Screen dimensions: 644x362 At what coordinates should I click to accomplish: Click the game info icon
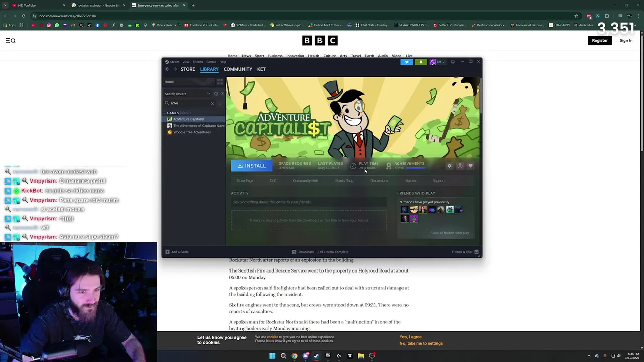click(x=460, y=166)
